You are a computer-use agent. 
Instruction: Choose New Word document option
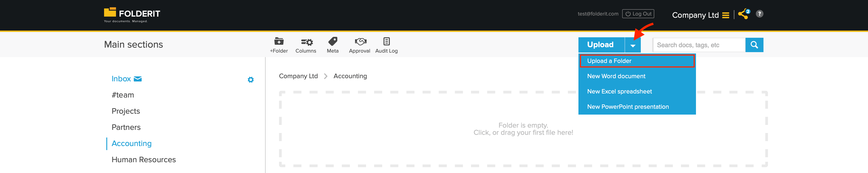616,76
